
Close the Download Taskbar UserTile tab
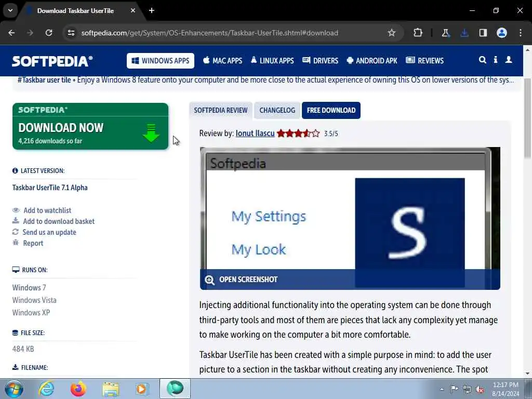[133, 10]
